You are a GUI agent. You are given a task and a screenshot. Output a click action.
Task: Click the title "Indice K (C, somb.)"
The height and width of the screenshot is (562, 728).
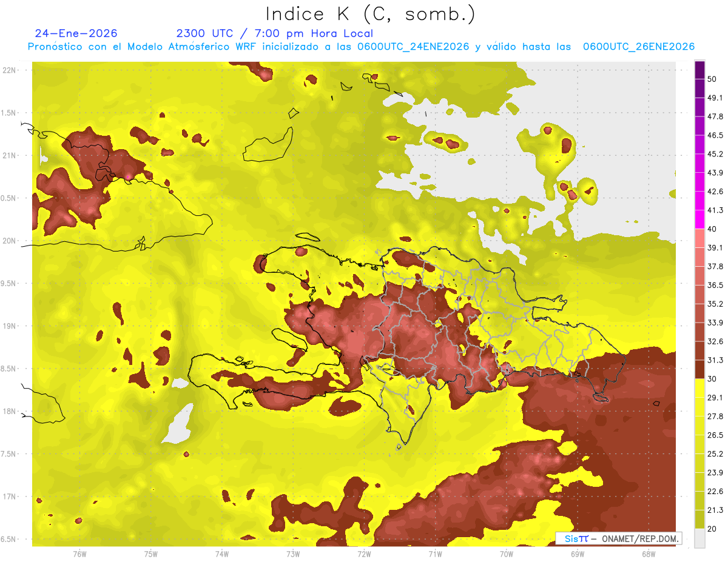[370, 14]
